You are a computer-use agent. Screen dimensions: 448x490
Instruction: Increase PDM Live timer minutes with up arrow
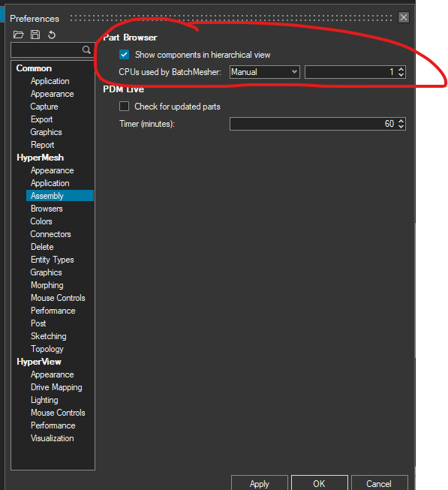point(401,121)
